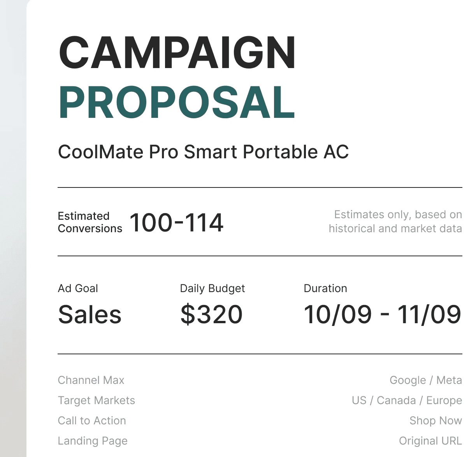
Task: Click the Target Markets row label
Action: (x=97, y=400)
